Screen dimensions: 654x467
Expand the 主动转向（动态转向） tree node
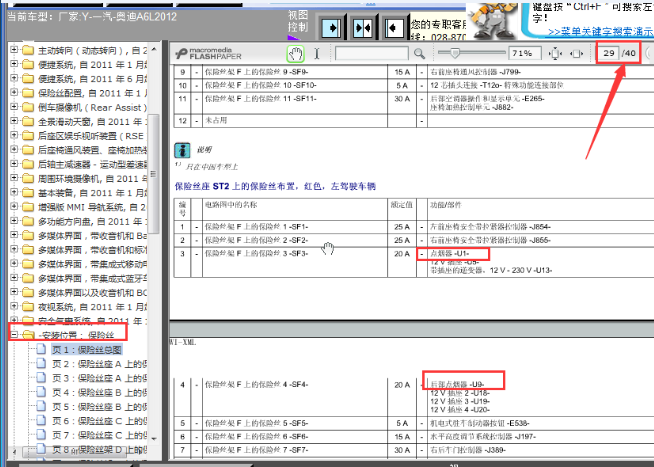tap(14, 50)
